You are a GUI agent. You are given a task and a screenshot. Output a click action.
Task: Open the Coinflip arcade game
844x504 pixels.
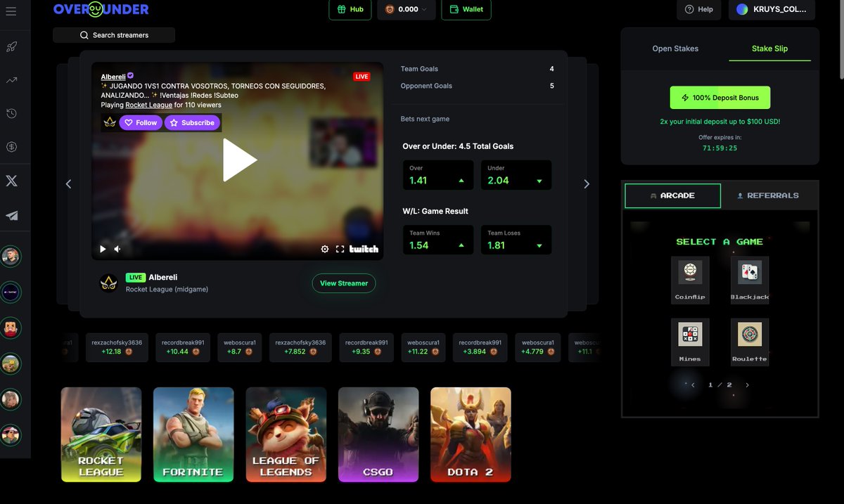(690, 280)
